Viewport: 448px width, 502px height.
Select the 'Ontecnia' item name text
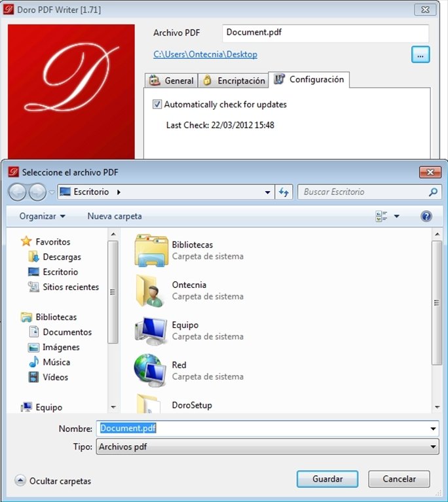point(189,285)
